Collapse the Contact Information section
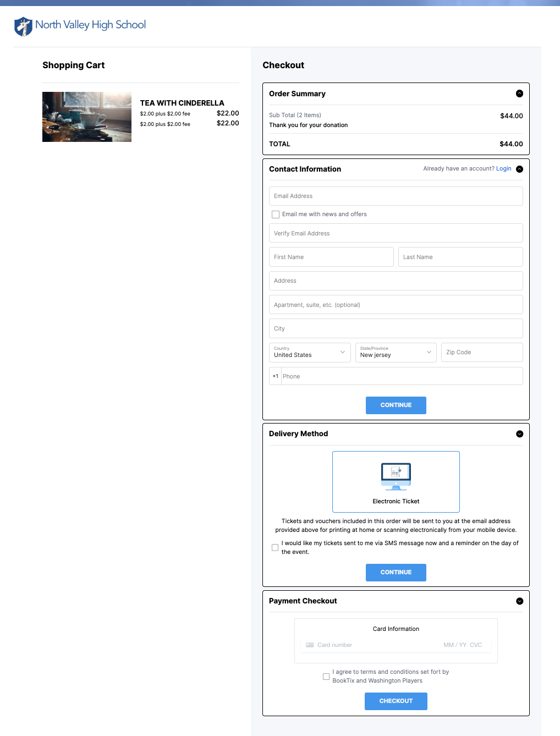 [x=519, y=169]
